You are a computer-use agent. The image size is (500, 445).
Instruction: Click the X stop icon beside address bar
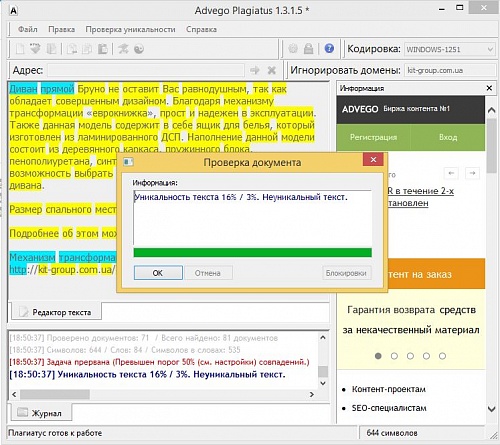coord(272,70)
